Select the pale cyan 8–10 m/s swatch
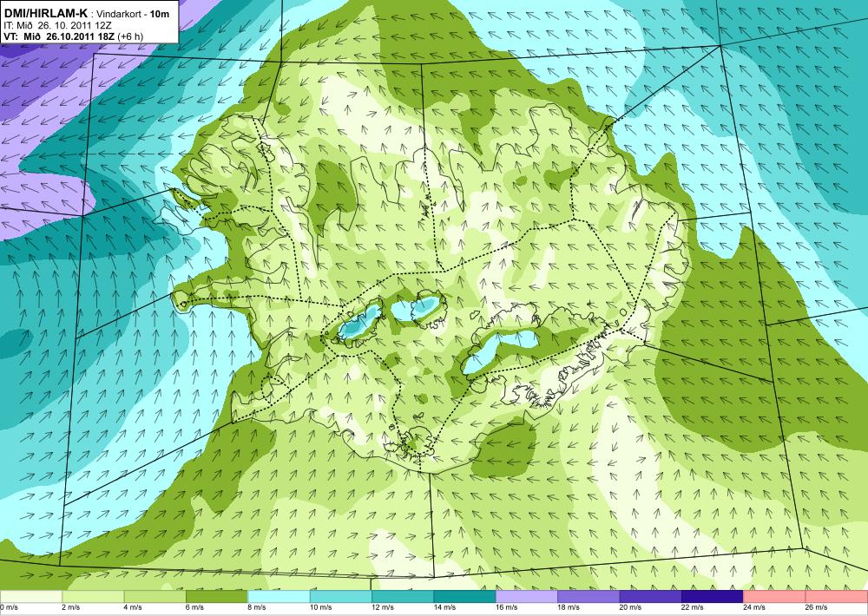868x616 pixels. pos(279,597)
